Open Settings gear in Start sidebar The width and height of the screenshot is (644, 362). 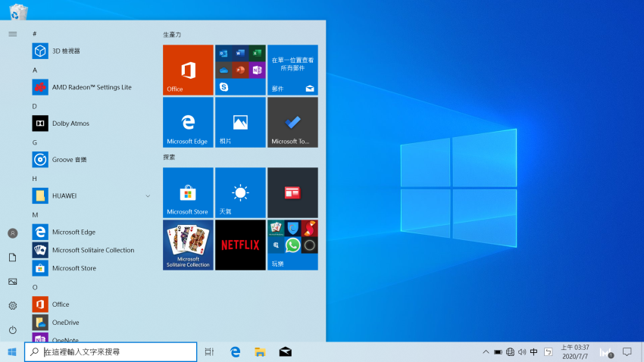point(13,306)
